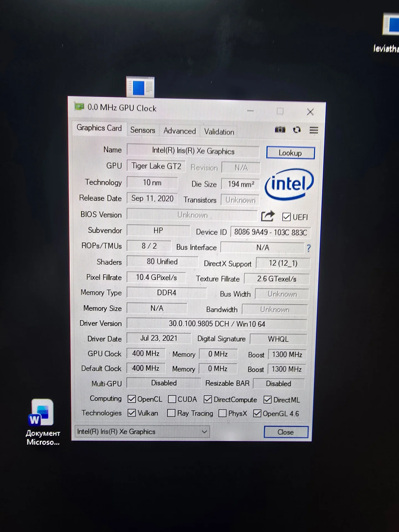Switch to the Advanced tab
This screenshot has height=532, width=399.
(x=180, y=131)
